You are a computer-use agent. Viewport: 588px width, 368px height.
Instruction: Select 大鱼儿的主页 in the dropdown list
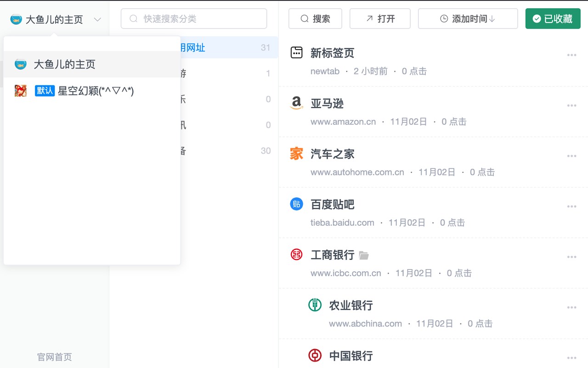[x=92, y=64]
